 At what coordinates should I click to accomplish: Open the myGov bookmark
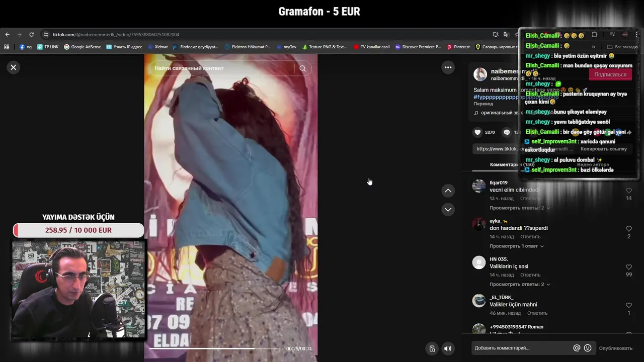tap(286, 47)
